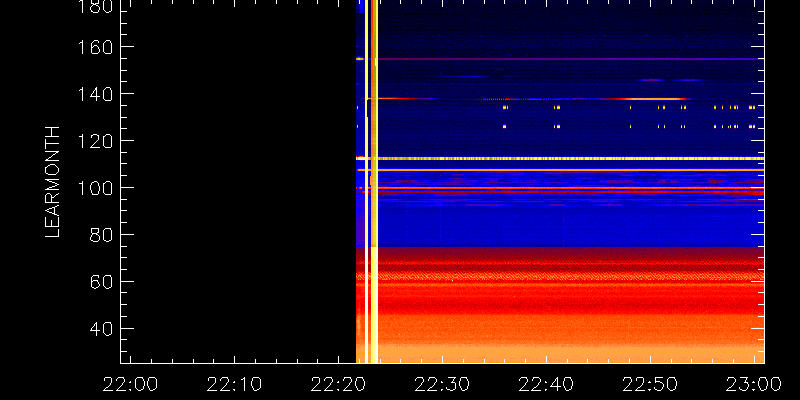This screenshot has height=400, width=800.
Task: Click the LEARMONTH vertical axis title
Action: tap(53, 182)
